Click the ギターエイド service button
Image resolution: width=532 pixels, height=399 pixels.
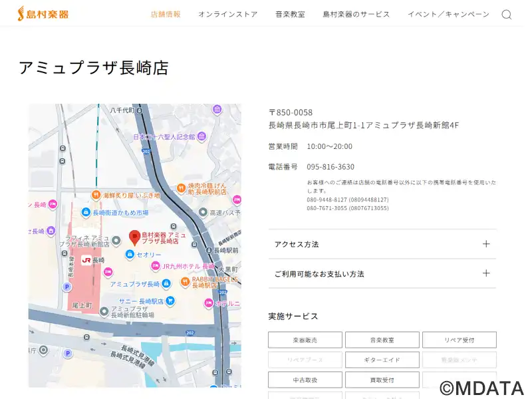[x=382, y=360]
